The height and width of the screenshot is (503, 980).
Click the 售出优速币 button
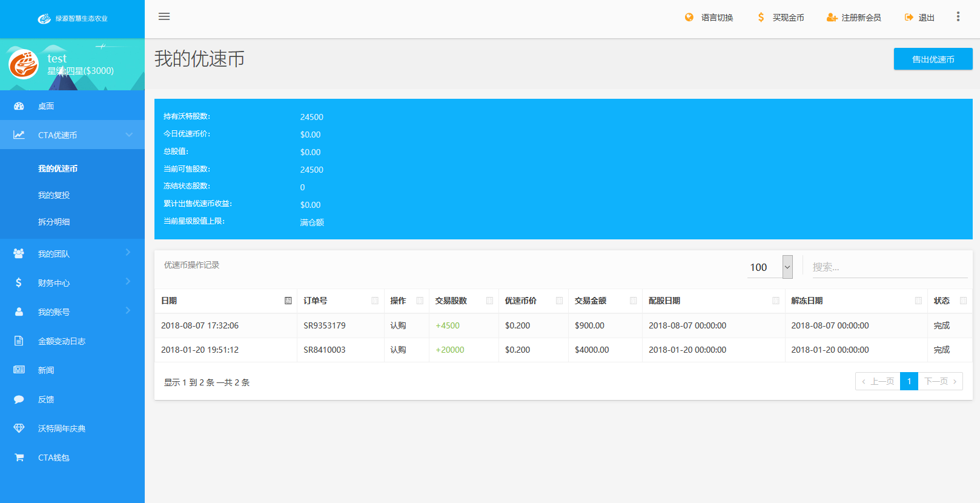(933, 59)
